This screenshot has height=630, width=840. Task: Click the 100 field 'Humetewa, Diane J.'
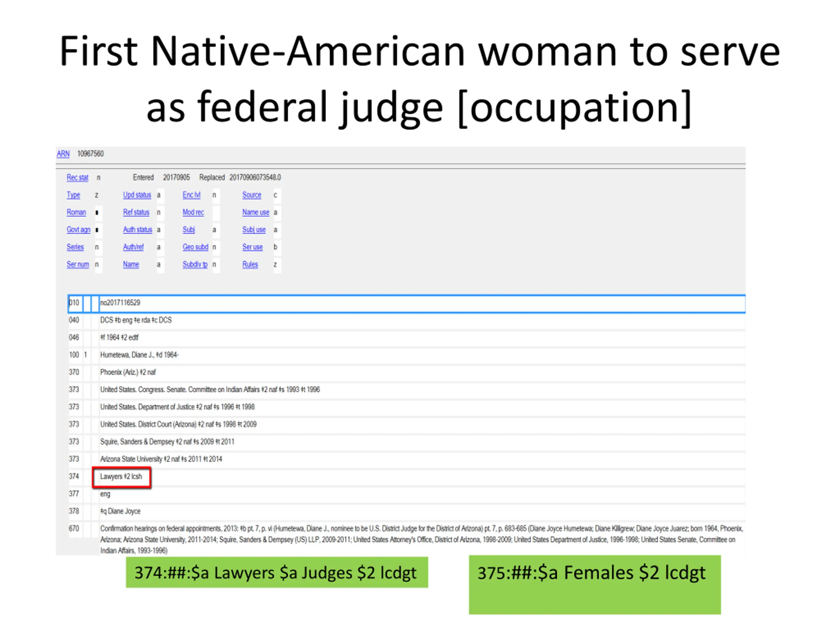(422, 355)
